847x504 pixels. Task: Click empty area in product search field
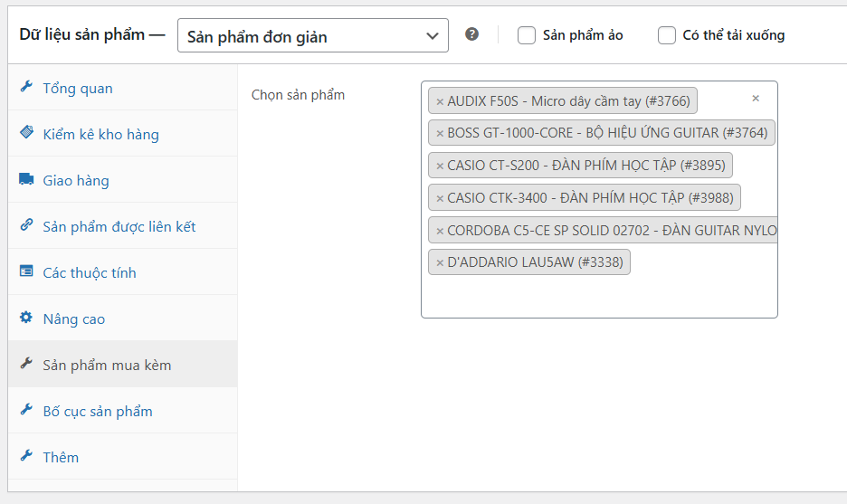tap(599, 296)
